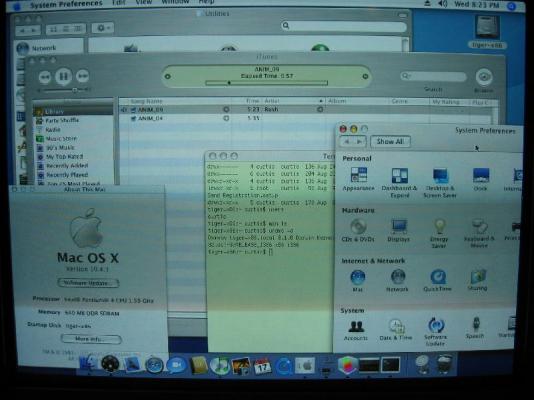
Task: Click the iTunes search field
Action: (x=433, y=76)
